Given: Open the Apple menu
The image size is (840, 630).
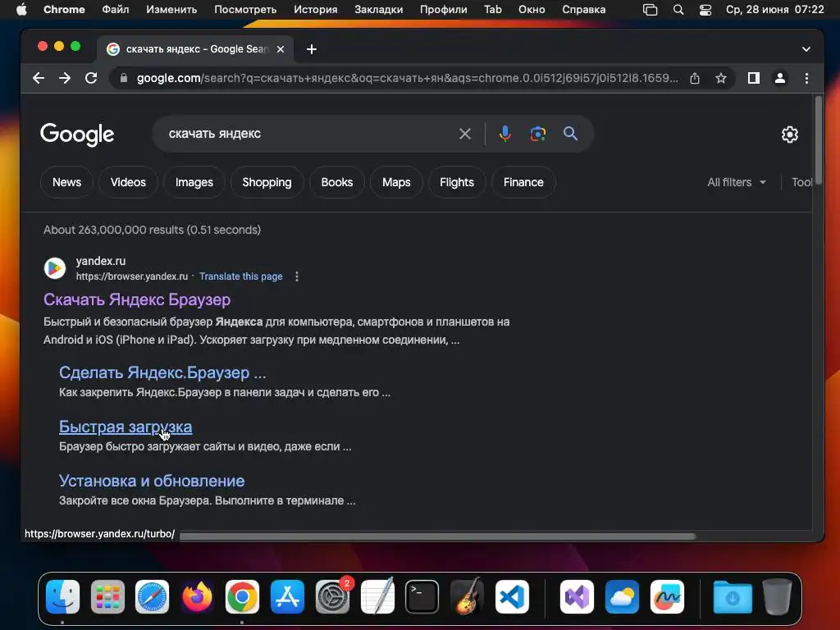Looking at the screenshot, I should coord(21,10).
